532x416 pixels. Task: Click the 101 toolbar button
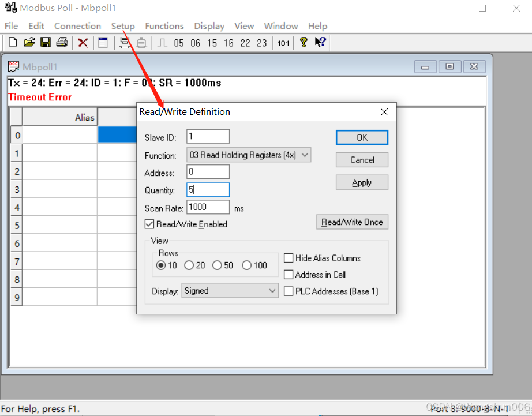(x=283, y=43)
